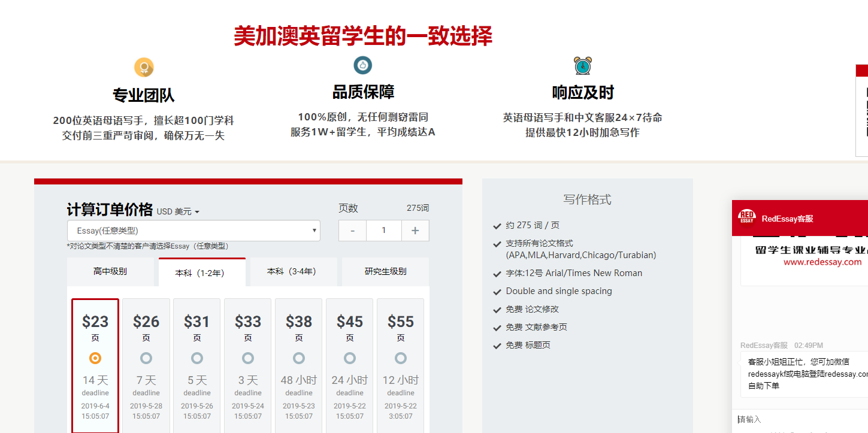
Task: Select the $31 5天 deadline radio button
Action: [x=197, y=358]
